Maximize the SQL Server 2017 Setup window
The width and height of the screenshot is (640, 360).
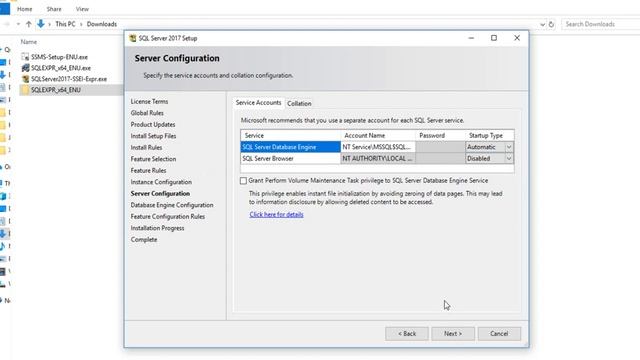pyautogui.click(x=494, y=38)
